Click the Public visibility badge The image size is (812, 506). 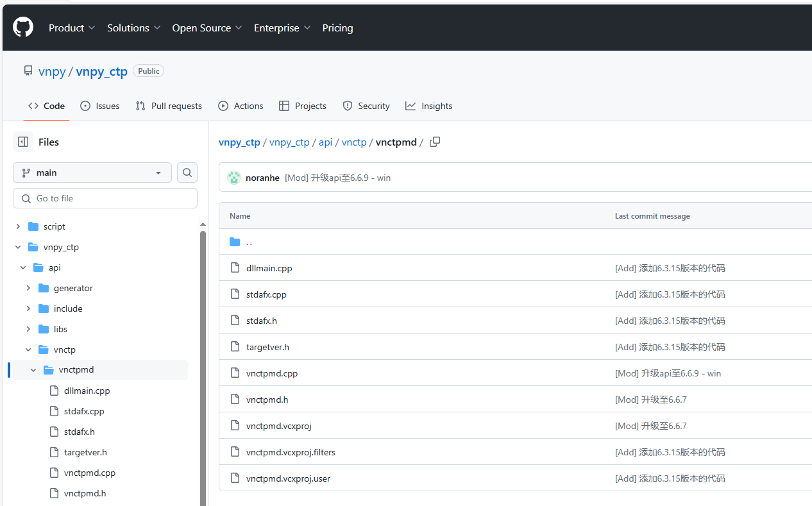(x=148, y=71)
